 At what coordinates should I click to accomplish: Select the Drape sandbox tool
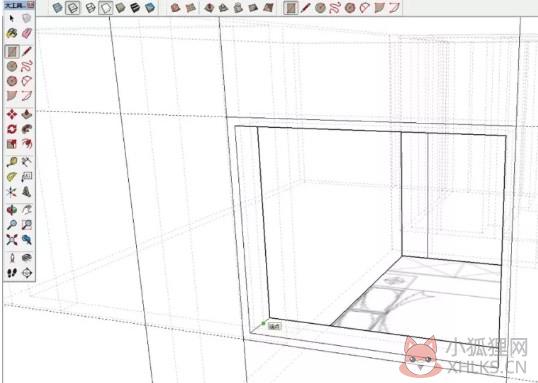tap(238, 8)
